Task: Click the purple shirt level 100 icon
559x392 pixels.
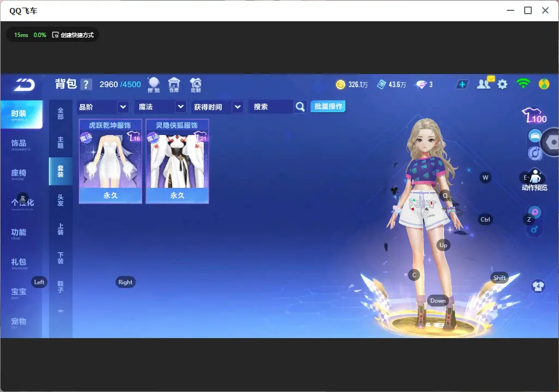Action: (x=534, y=115)
